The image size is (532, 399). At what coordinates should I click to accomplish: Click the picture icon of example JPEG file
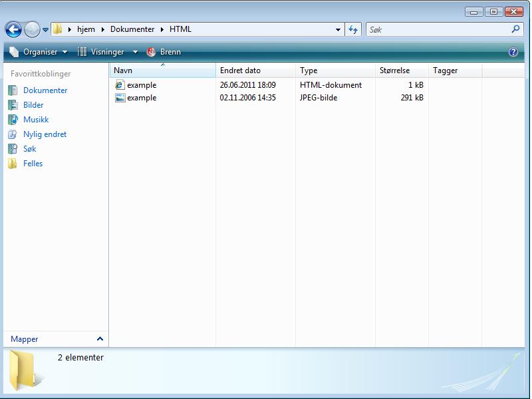point(120,98)
